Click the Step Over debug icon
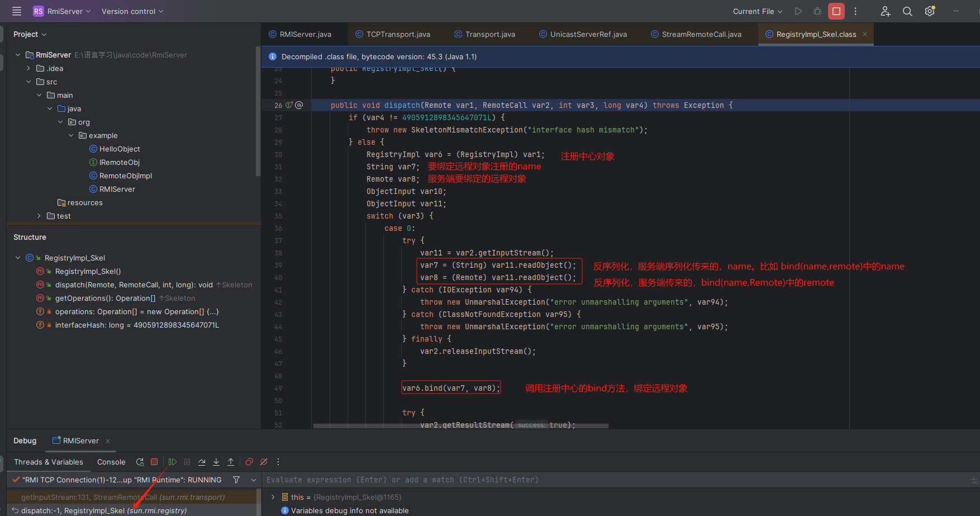Image resolution: width=980 pixels, height=516 pixels. pyautogui.click(x=202, y=462)
